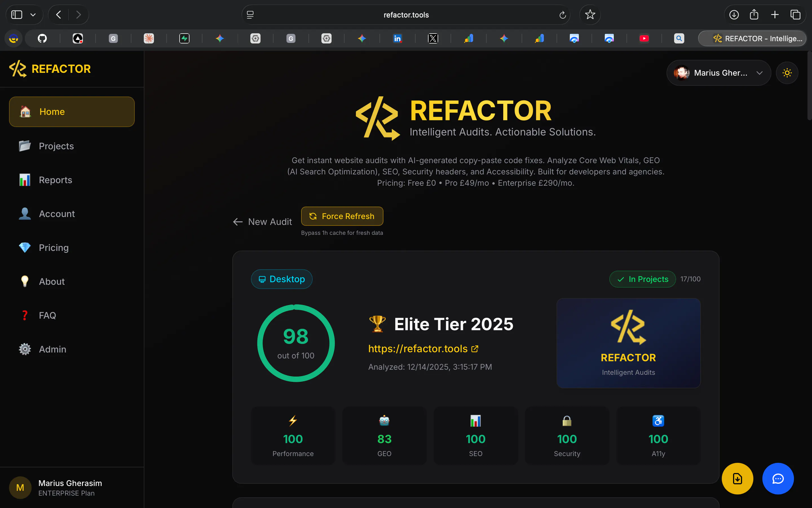Switch to the X (Twitter) tab
812x508 pixels.
point(433,38)
